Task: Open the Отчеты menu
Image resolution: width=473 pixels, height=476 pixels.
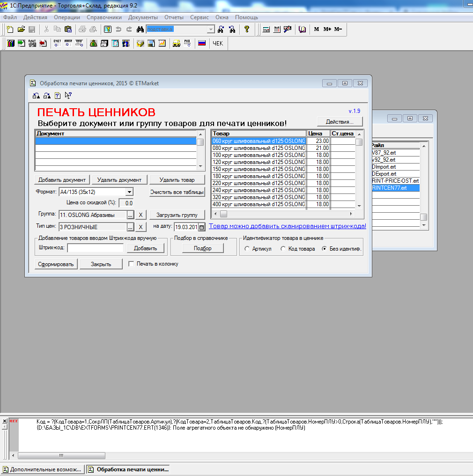Action: (174, 17)
